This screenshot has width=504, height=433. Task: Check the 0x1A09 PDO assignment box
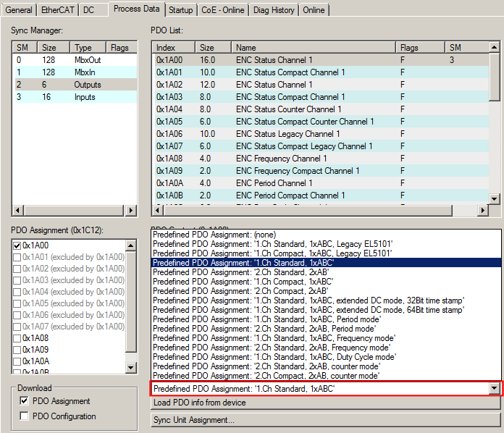click(x=17, y=350)
